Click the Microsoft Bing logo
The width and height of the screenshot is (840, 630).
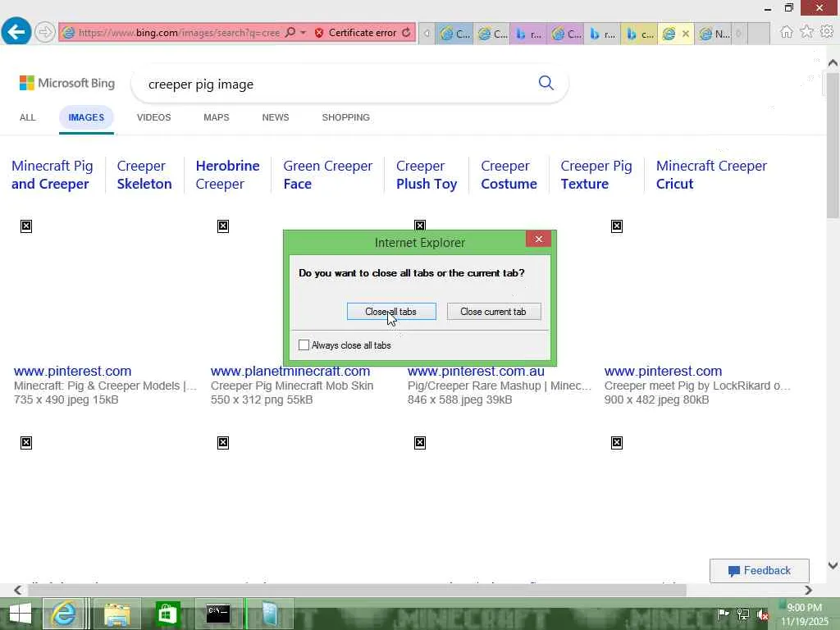point(67,83)
